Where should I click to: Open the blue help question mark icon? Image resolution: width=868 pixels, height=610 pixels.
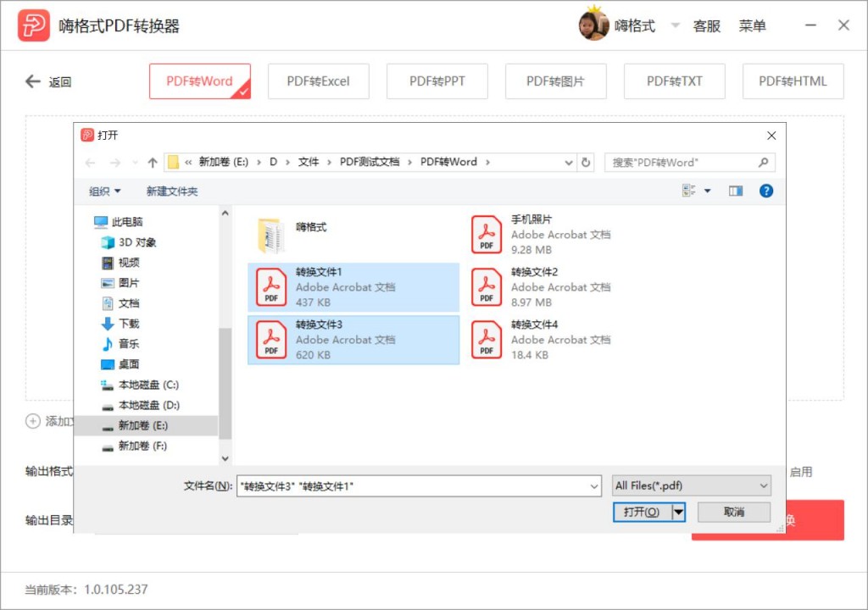pyautogui.click(x=766, y=191)
